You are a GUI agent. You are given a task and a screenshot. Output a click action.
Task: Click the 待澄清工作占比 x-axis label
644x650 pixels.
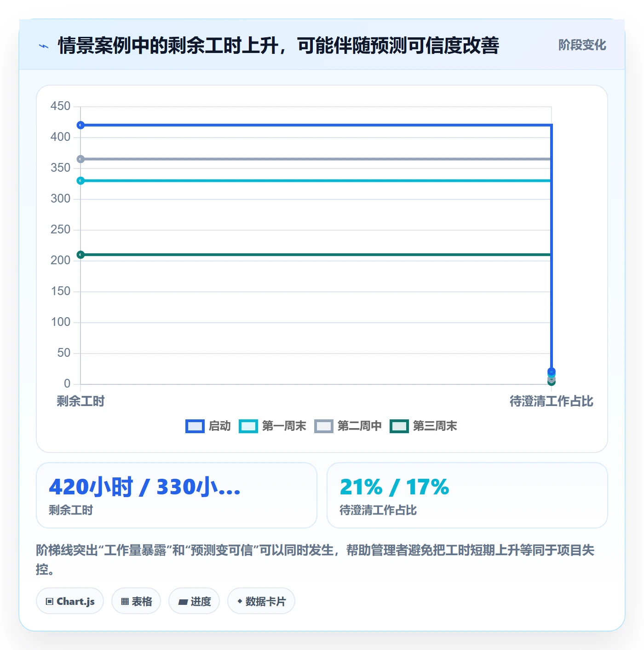(552, 401)
